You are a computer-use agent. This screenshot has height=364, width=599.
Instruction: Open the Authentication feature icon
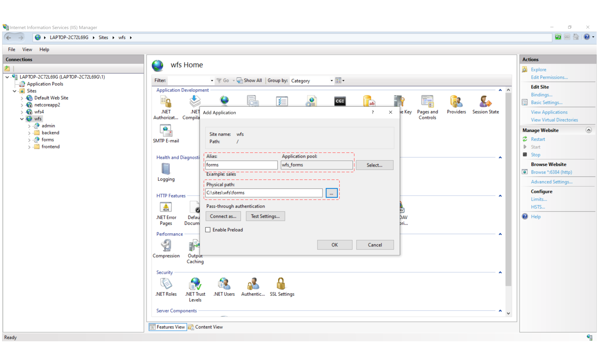(x=253, y=287)
